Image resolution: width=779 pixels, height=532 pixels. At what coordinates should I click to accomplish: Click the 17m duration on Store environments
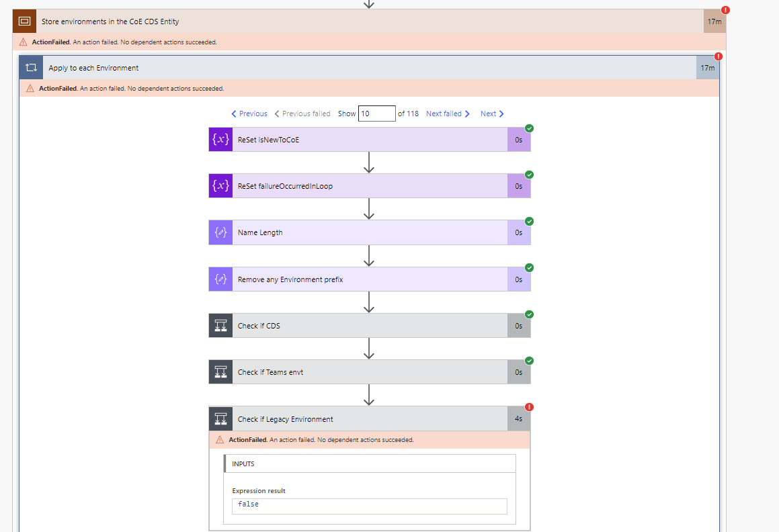click(x=714, y=21)
